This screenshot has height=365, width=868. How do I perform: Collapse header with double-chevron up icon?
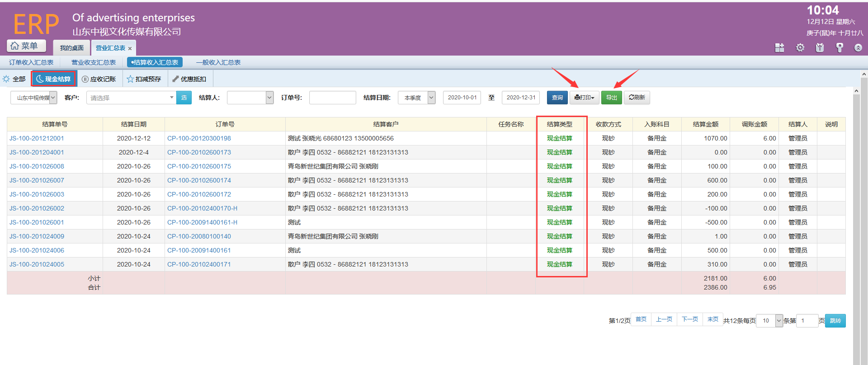click(x=858, y=47)
